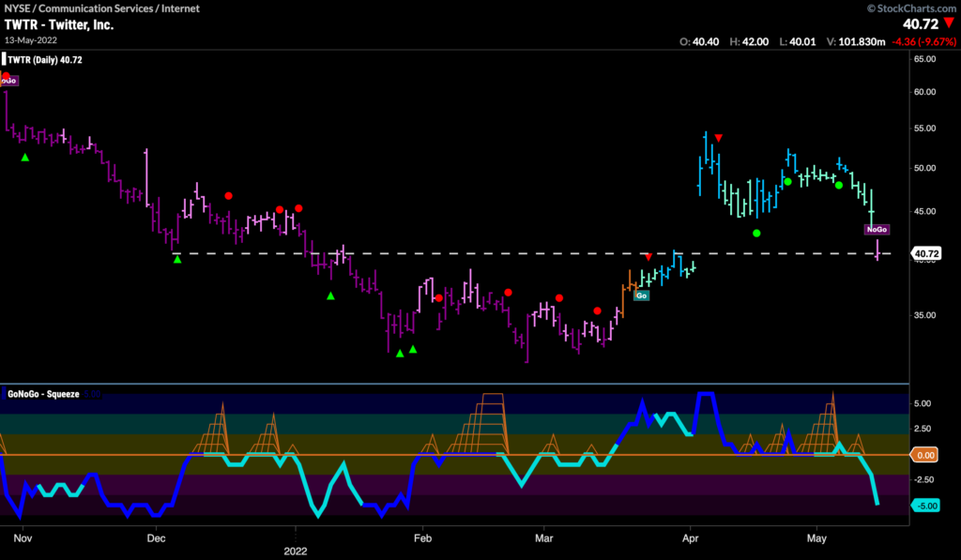The image size is (961, 560).
Task: Click the Feb label on the time axis
Action: coord(423,538)
